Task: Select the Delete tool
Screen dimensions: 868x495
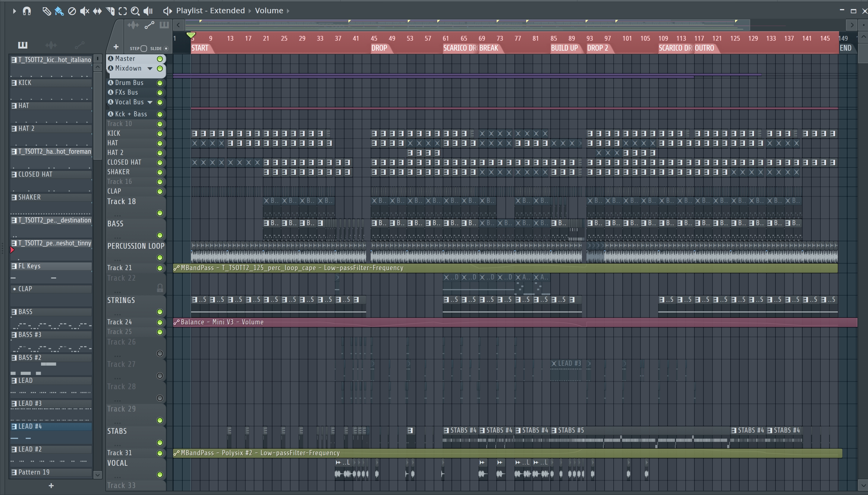Action: 72,11
